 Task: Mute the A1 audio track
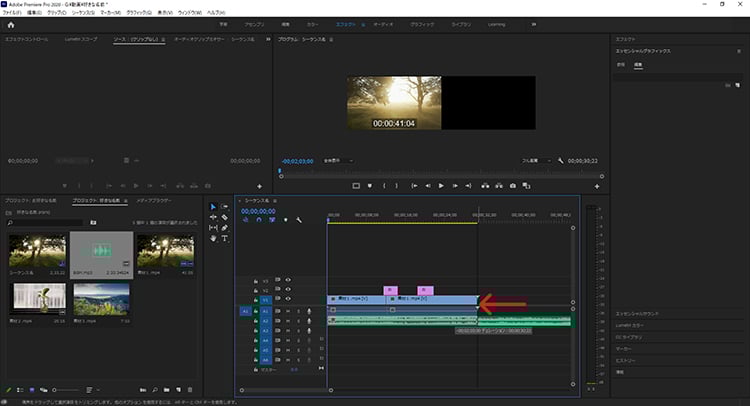pyautogui.click(x=288, y=311)
